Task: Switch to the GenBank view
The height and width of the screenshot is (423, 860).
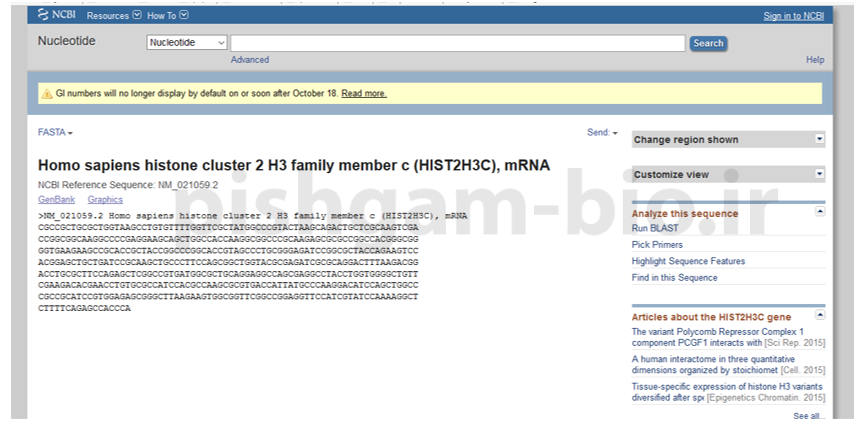Action: click(x=56, y=200)
